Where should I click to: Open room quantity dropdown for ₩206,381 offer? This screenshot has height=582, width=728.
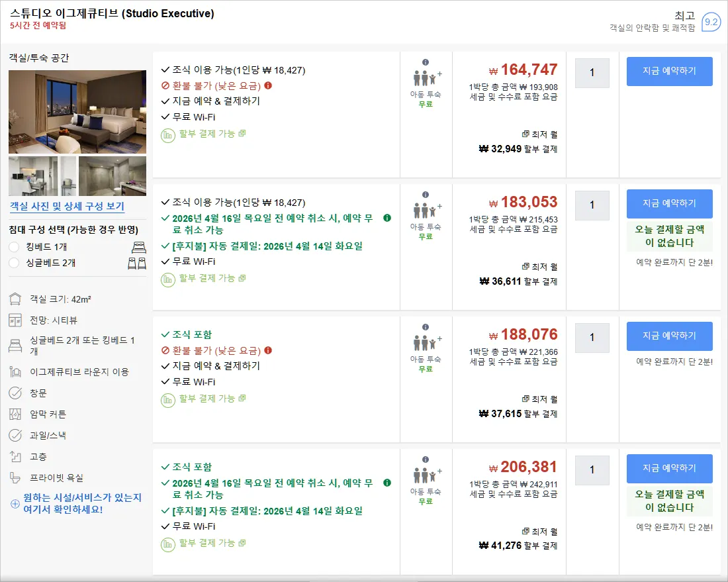pyautogui.click(x=592, y=470)
